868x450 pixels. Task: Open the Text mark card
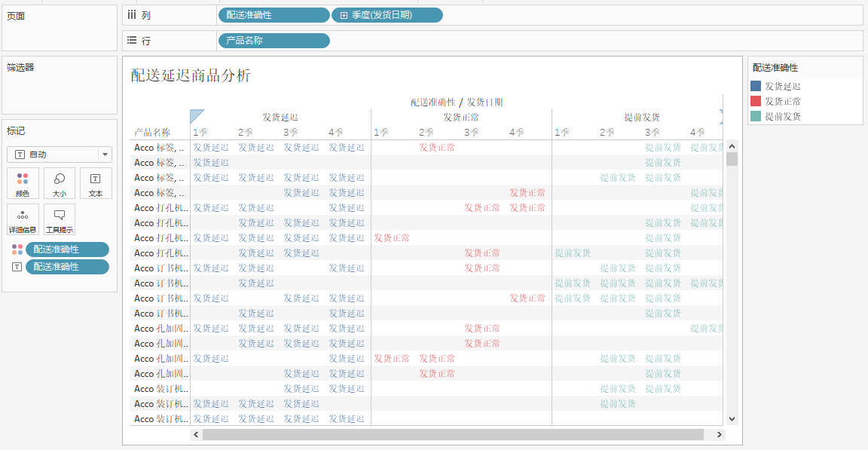96,183
